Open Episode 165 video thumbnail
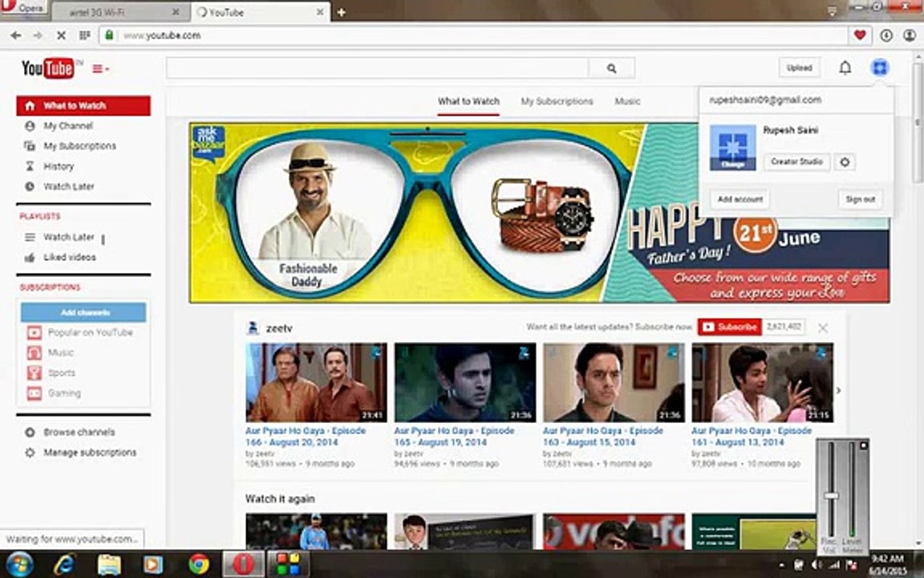 [x=465, y=382]
